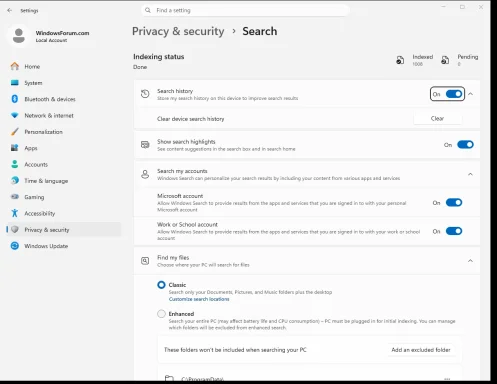Select the Enhanced radio option
The height and width of the screenshot is (384, 497).
(161, 314)
